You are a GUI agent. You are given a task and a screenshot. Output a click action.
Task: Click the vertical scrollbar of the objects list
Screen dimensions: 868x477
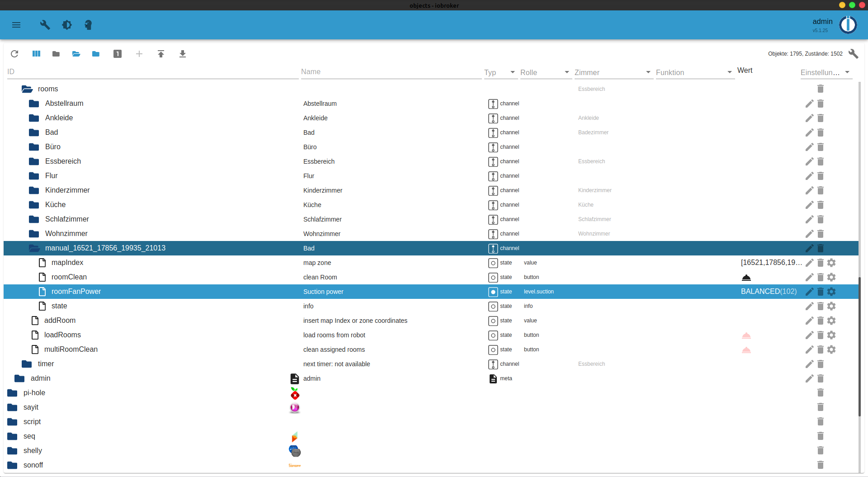(x=860, y=346)
